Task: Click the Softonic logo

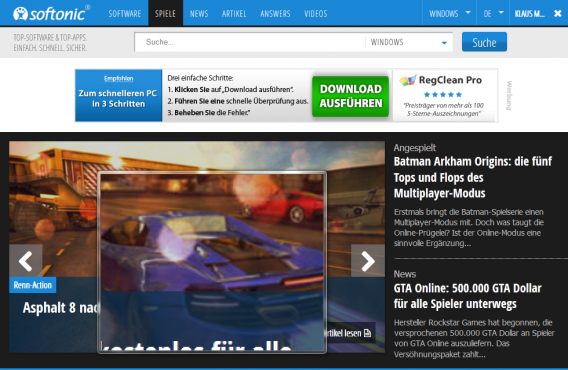Action: 51,13
